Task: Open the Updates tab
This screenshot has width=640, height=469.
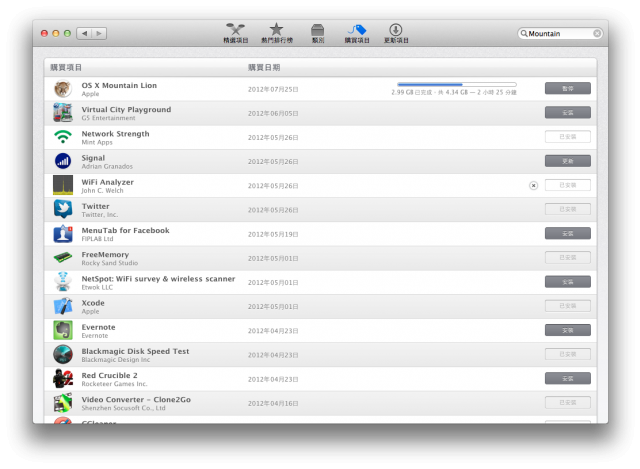Action: 396,33
